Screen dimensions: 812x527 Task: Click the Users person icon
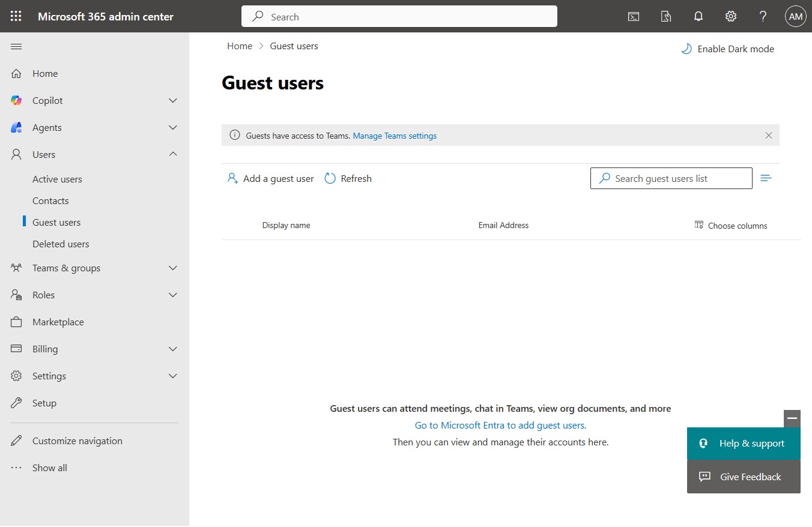coord(16,155)
